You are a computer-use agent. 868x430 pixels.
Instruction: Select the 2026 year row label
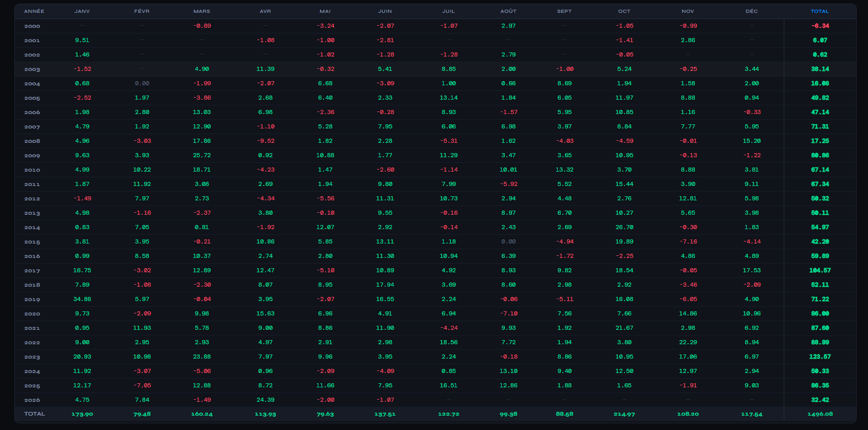pyautogui.click(x=32, y=400)
